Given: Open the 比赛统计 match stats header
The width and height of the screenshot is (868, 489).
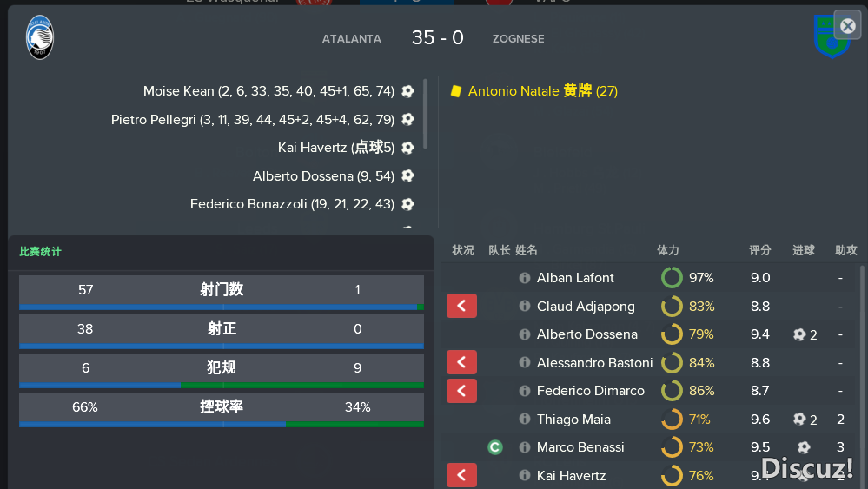Looking at the screenshot, I should (x=41, y=252).
